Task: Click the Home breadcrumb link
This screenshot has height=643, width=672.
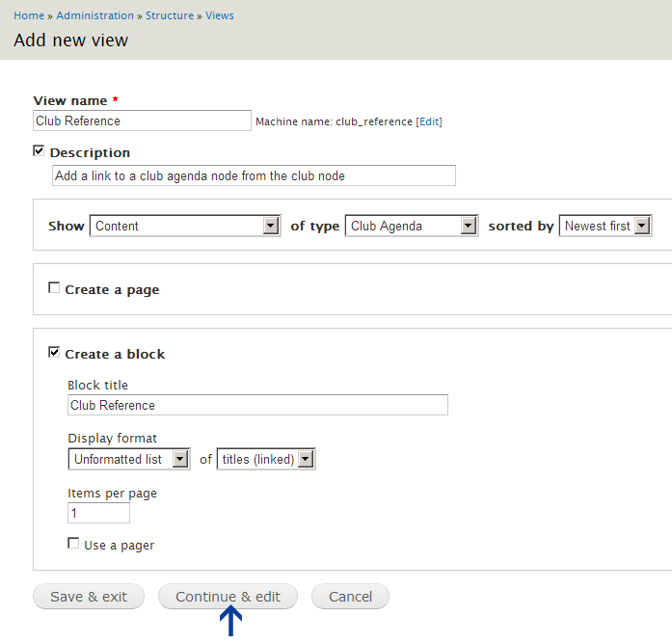Action: [x=29, y=15]
